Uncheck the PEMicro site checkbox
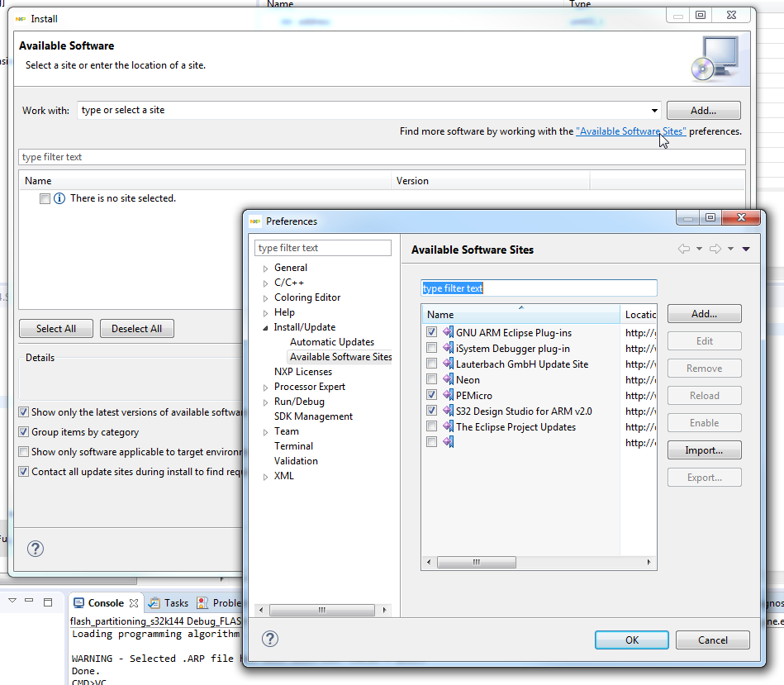The height and width of the screenshot is (685, 784). (x=431, y=394)
